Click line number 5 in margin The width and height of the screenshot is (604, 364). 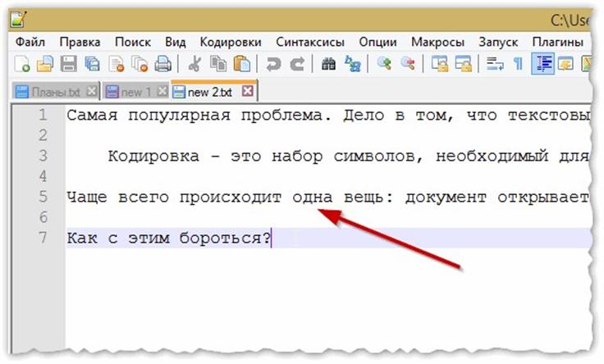pyautogui.click(x=43, y=196)
